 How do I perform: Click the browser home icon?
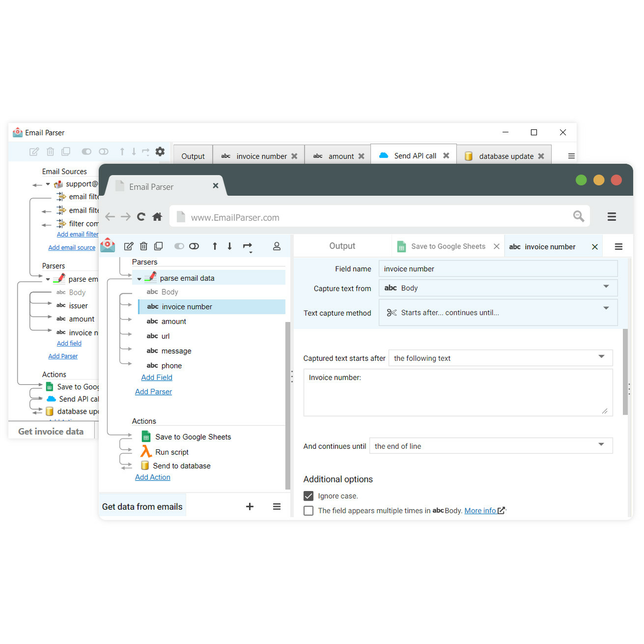click(x=157, y=217)
